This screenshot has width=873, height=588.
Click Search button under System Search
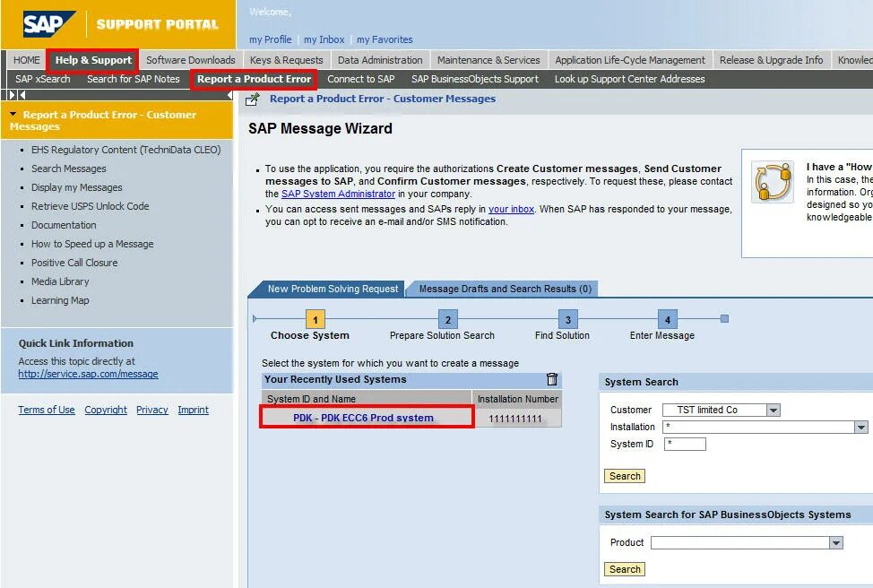(x=625, y=476)
